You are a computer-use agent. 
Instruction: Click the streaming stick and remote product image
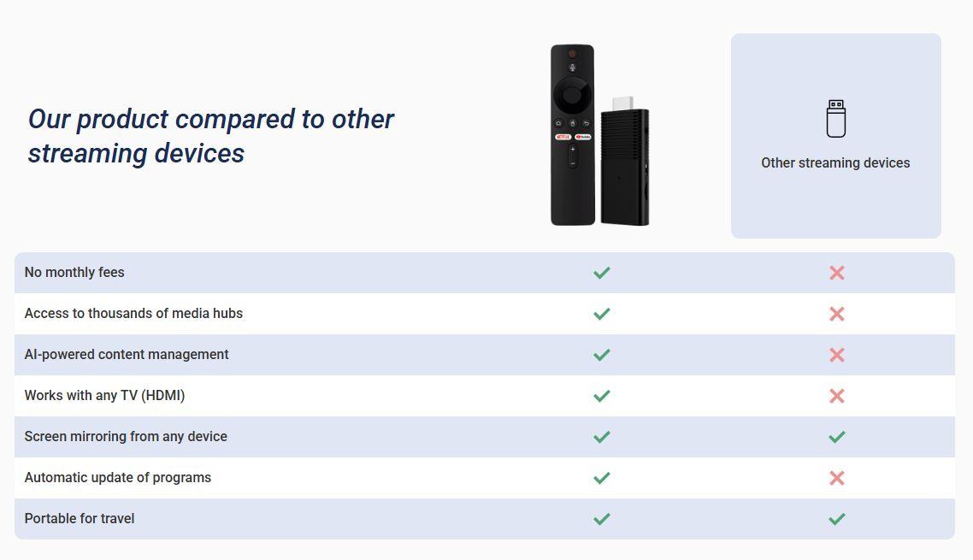click(x=600, y=135)
